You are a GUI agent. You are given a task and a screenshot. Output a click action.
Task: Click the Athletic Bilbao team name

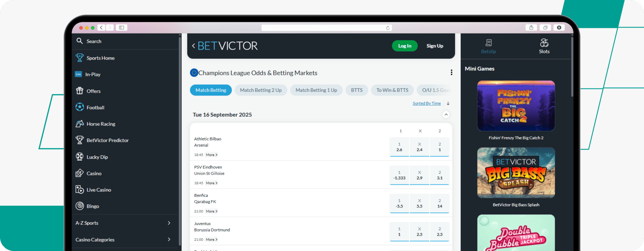(208, 139)
